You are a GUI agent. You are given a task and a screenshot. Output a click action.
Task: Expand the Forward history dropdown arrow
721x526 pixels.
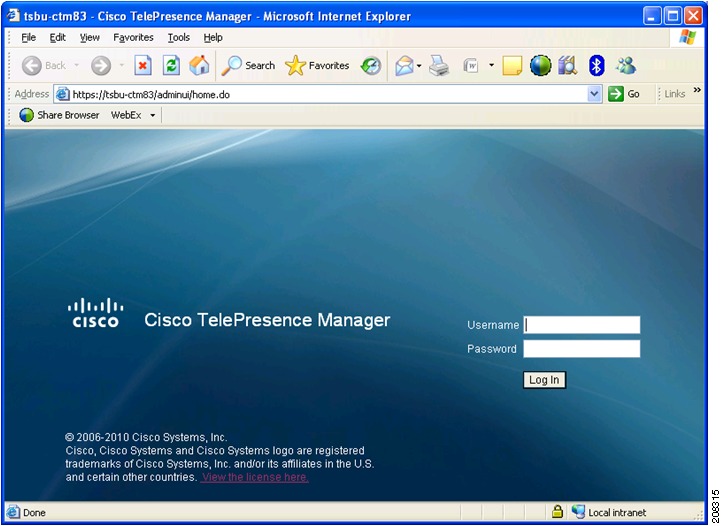click(122, 65)
